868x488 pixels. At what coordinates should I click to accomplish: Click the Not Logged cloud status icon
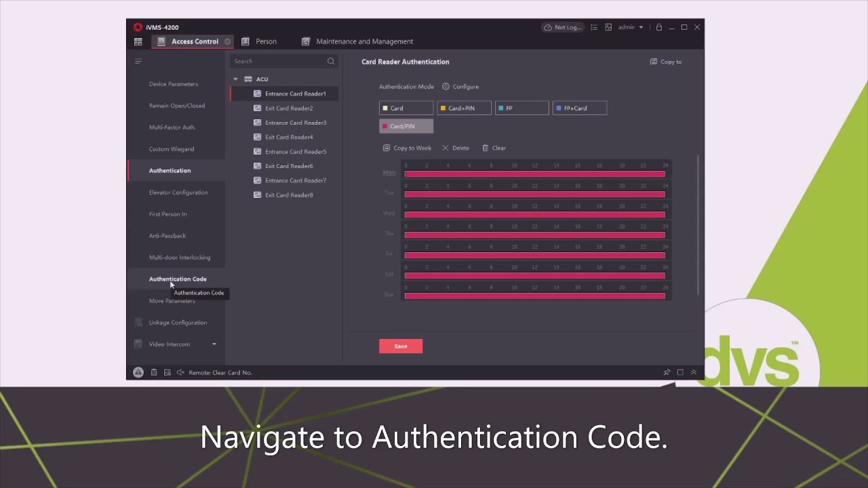[562, 27]
